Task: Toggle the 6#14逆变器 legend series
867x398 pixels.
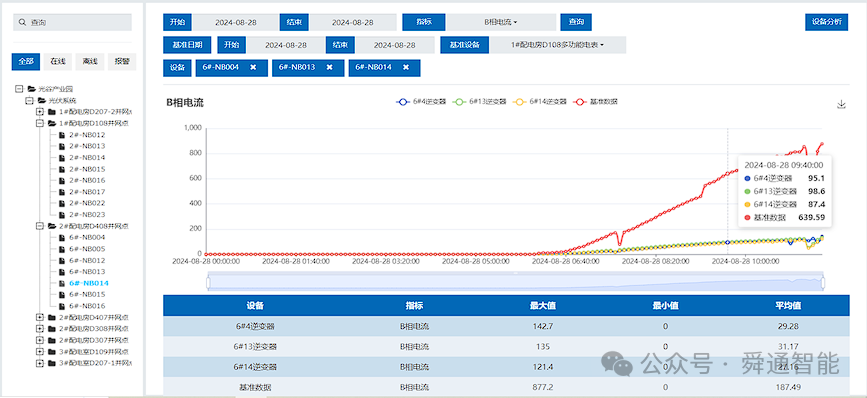Action: click(x=540, y=102)
